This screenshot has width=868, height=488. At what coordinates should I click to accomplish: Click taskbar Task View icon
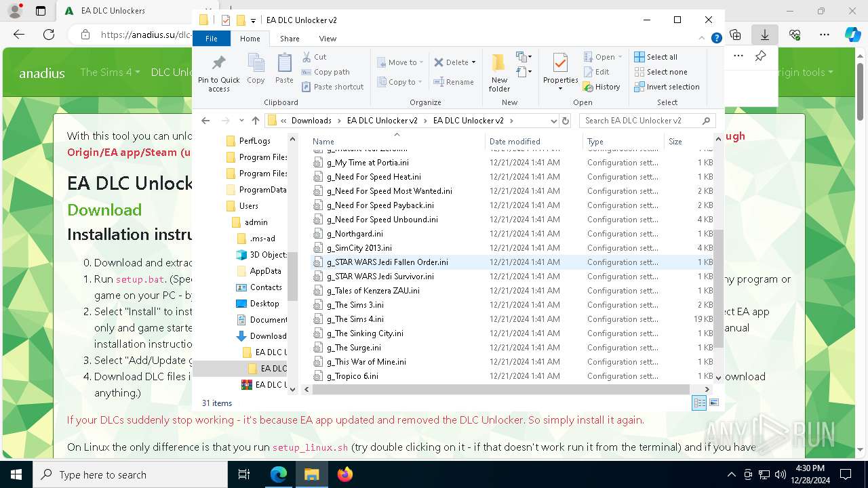244,474
